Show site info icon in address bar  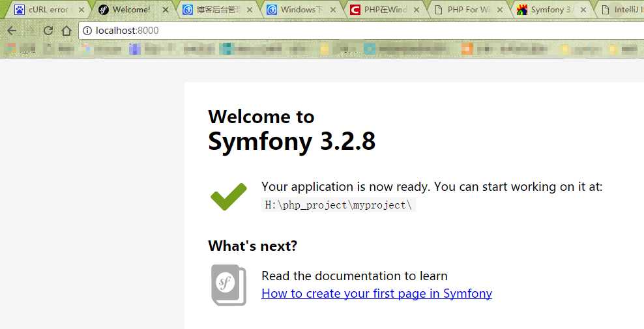point(87,31)
